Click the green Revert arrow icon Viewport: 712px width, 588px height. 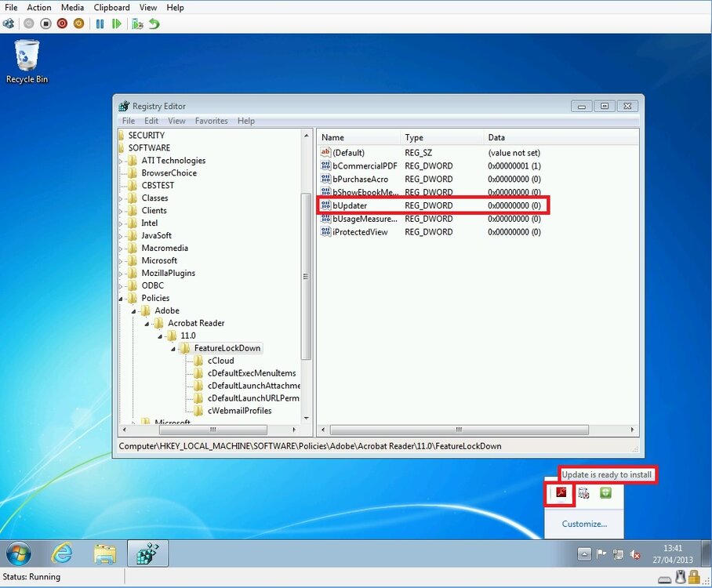point(154,24)
